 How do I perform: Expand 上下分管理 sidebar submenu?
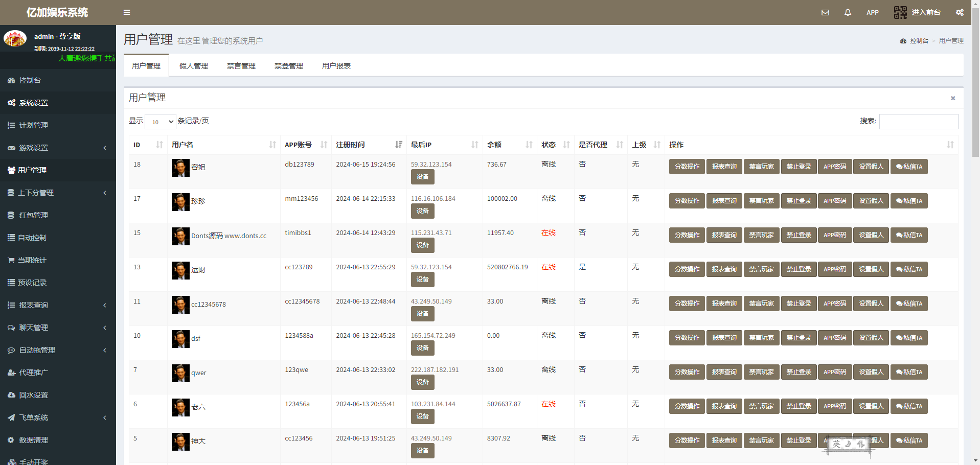58,193
